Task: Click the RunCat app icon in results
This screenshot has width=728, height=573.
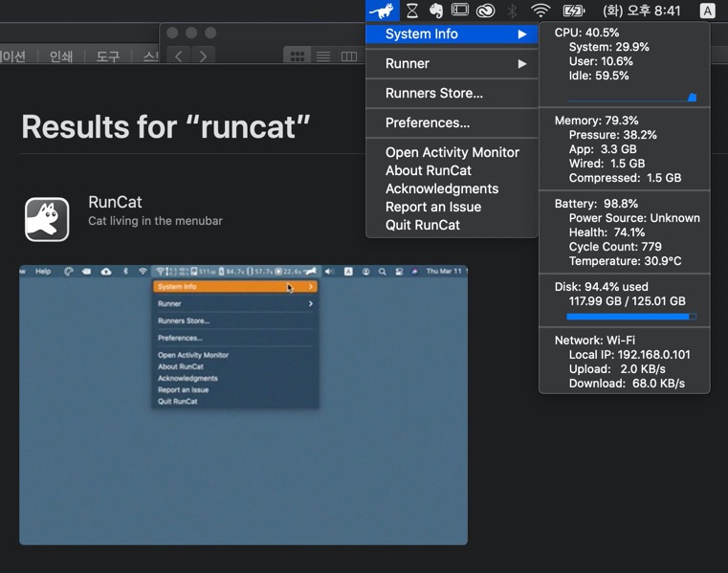Action: pos(47,219)
